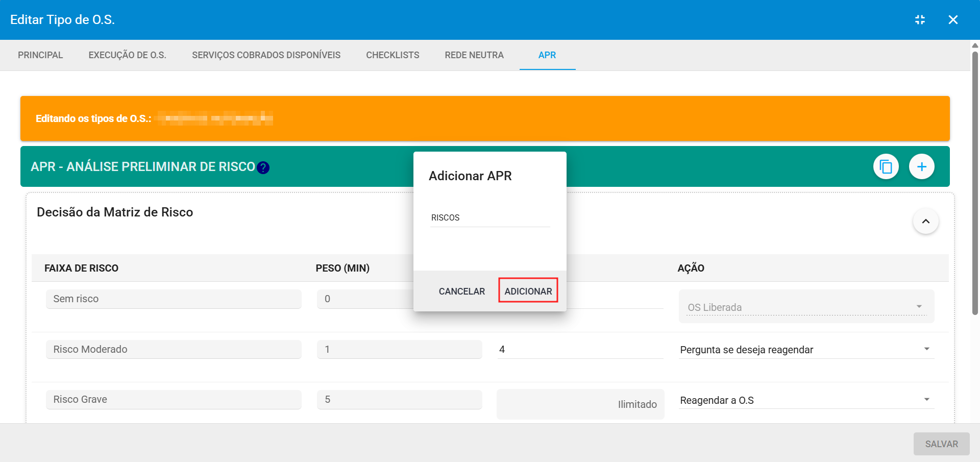The width and height of the screenshot is (980, 462).
Task: Click the vertical scrollbar on the right
Action: [x=975, y=184]
